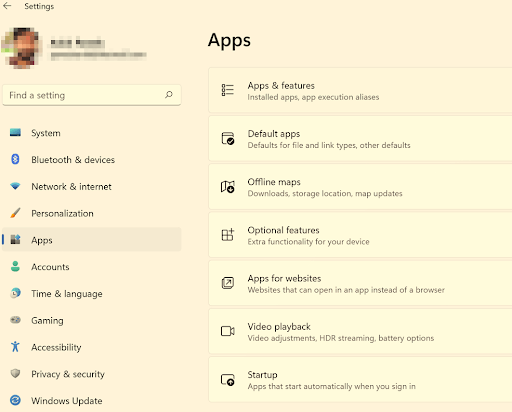Open Accessibility settings

(x=92, y=347)
